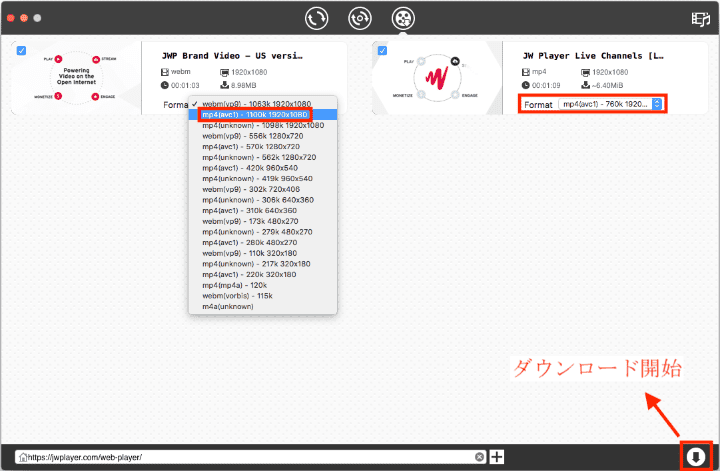This screenshot has width=720, height=471.
Task: Open the video convert gear-cycle icon
Action: tap(360, 18)
